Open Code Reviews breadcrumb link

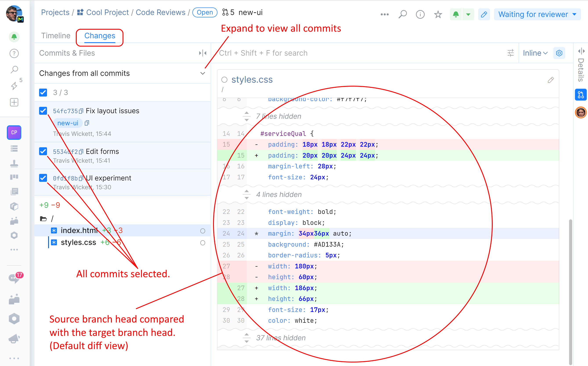point(160,12)
